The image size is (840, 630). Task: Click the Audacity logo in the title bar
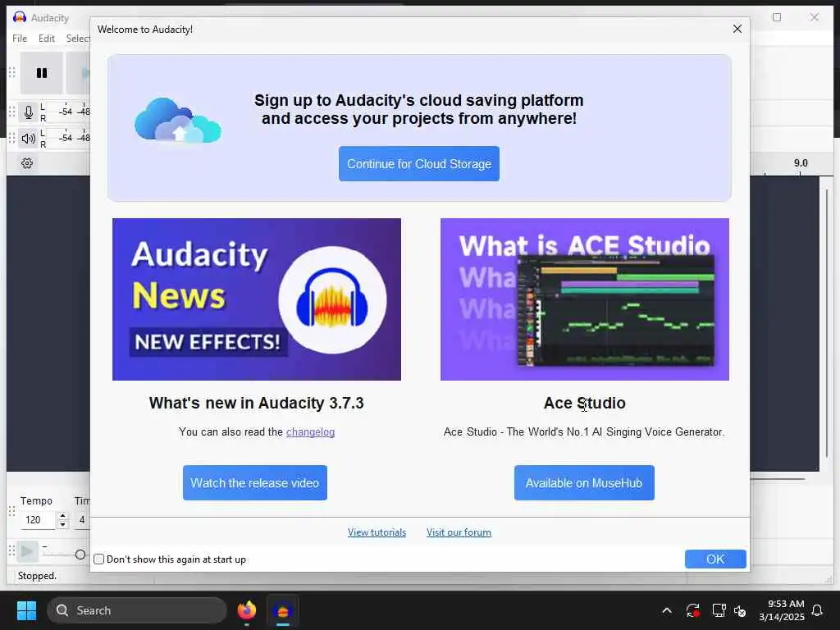pyautogui.click(x=20, y=17)
